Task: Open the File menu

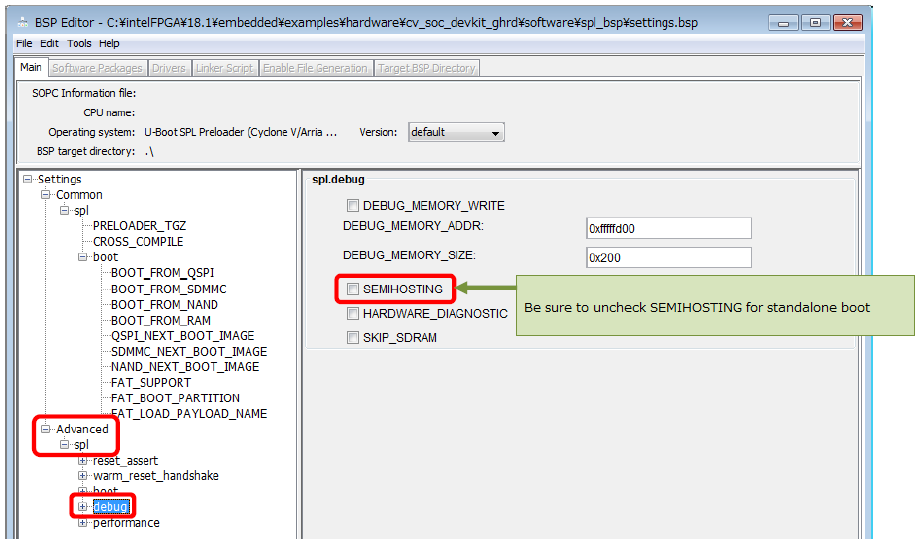Action: (x=24, y=43)
